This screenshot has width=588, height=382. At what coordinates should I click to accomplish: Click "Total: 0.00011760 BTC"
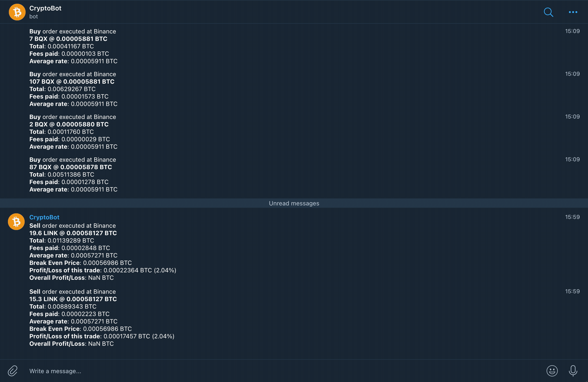(x=61, y=132)
